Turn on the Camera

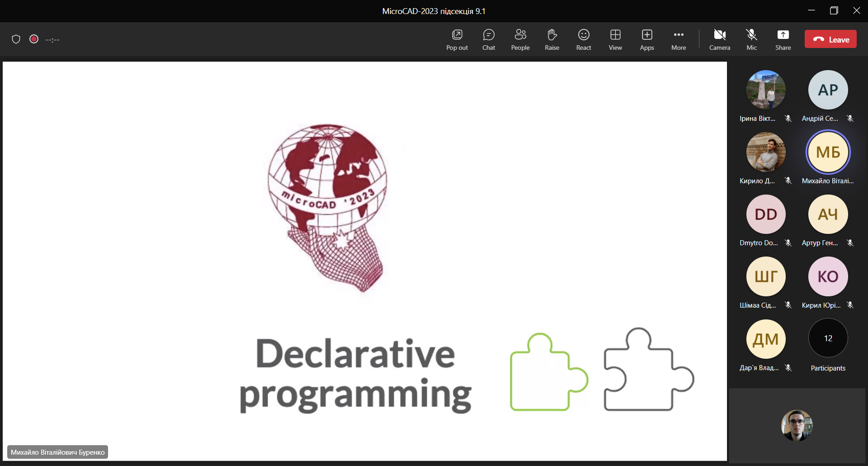click(x=719, y=39)
